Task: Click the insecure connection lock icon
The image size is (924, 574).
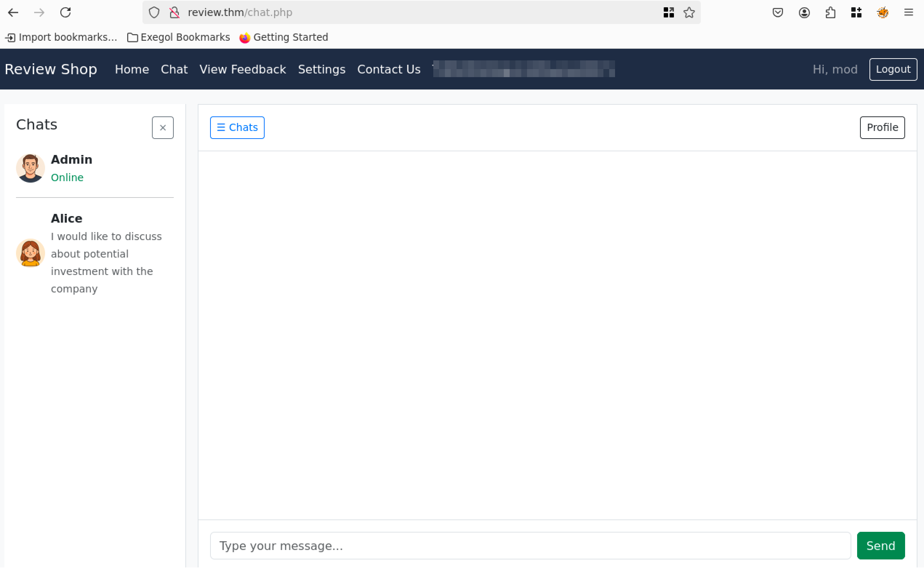Action: (174, 12)
